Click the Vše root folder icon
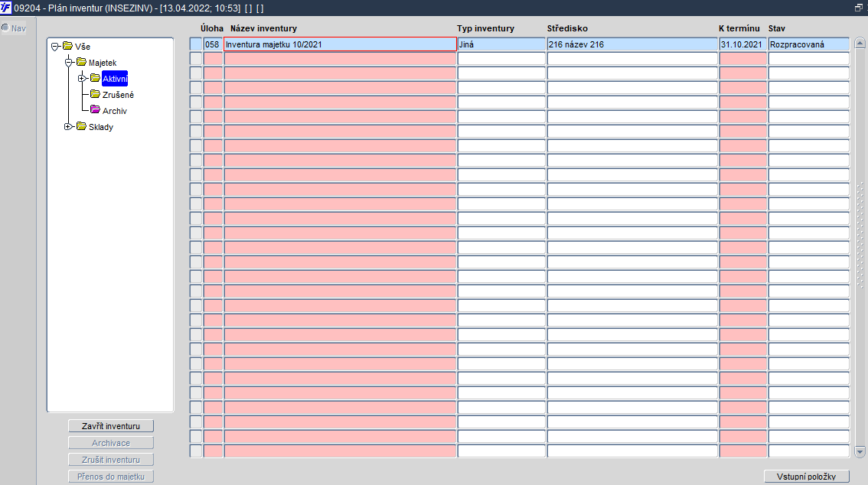The height and width of the screenshot is (485, 868). coord(67,46)
